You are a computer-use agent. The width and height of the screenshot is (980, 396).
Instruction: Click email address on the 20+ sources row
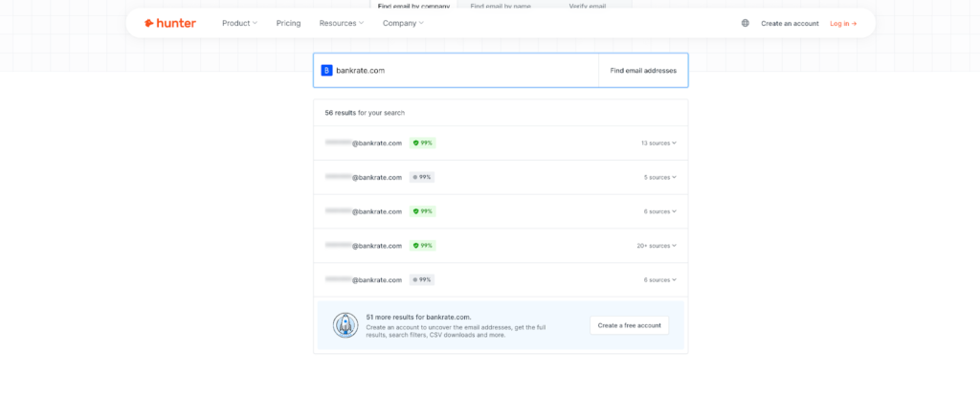point(363,246)
